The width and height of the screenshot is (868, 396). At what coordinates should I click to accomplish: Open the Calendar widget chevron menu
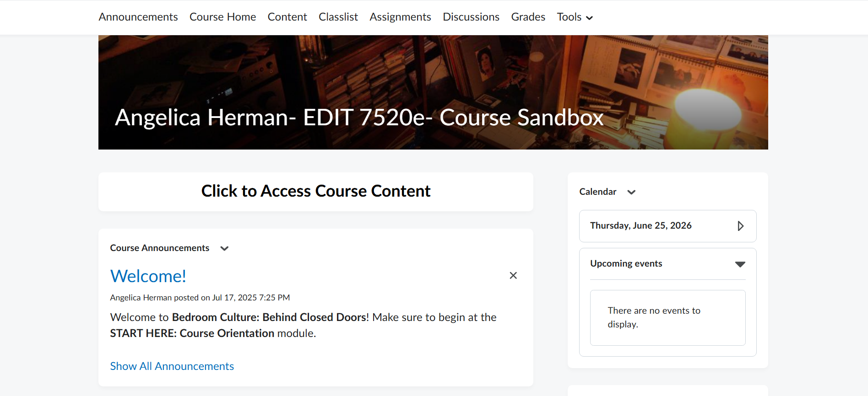pyautogui.click(x=631, y=192)
